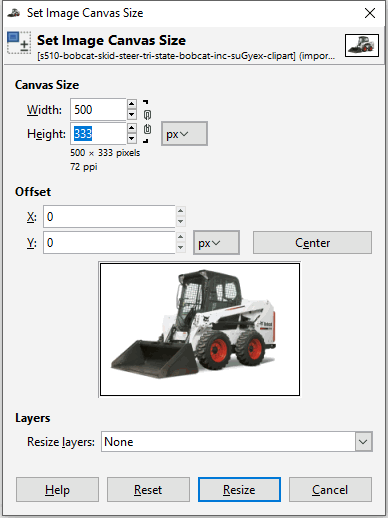Viewport: 388px width, 518px height.
Task: Decrease the Width value with the down arrow
Action: 132,115
